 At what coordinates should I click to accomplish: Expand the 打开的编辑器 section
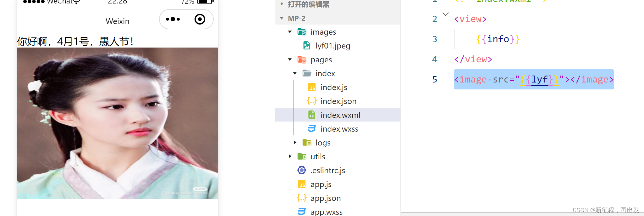coord(282,4)
